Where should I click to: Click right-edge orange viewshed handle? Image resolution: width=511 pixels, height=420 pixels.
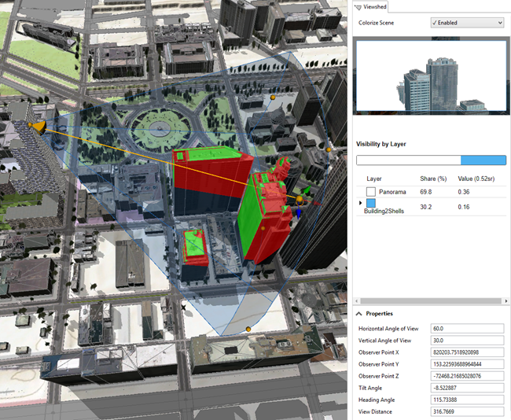pos(329,149)
